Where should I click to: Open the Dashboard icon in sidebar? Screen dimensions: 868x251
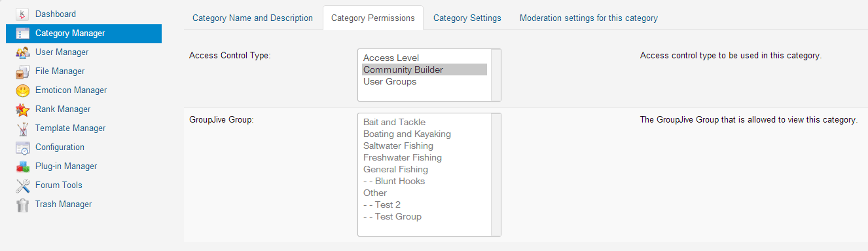23,14
